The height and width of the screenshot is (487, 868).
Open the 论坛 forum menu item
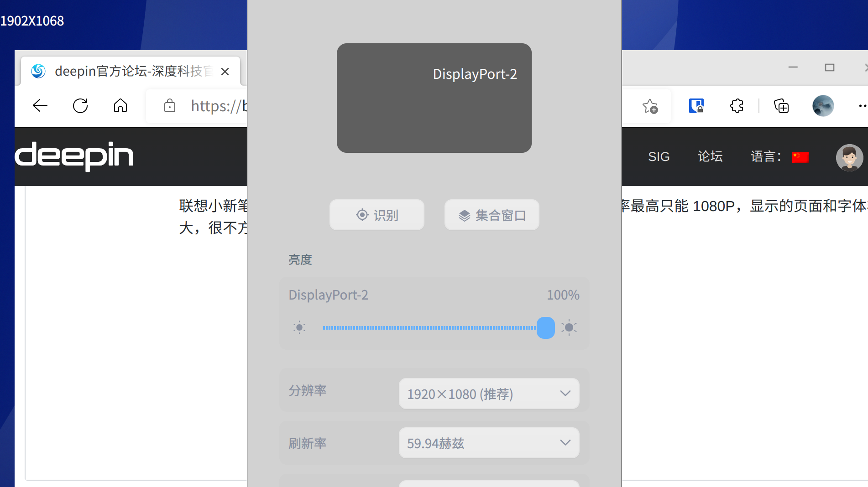coord(710,156)
